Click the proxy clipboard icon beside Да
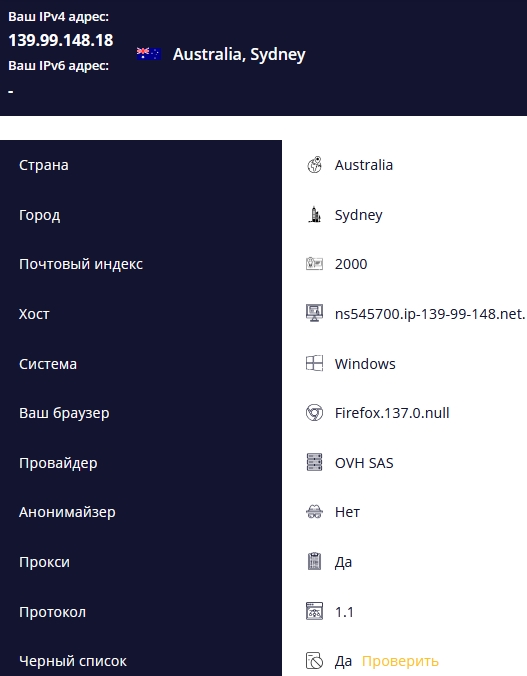 pos(314,561)
